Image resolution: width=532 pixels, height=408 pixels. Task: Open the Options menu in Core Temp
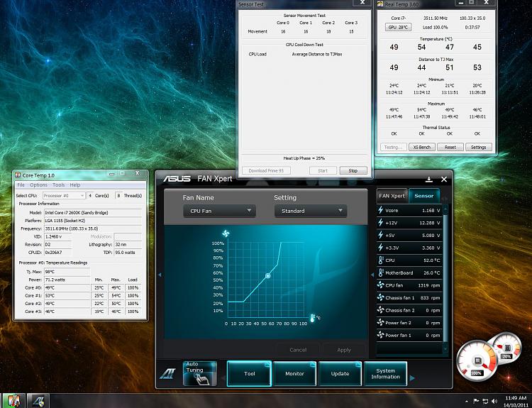point(38,185)
